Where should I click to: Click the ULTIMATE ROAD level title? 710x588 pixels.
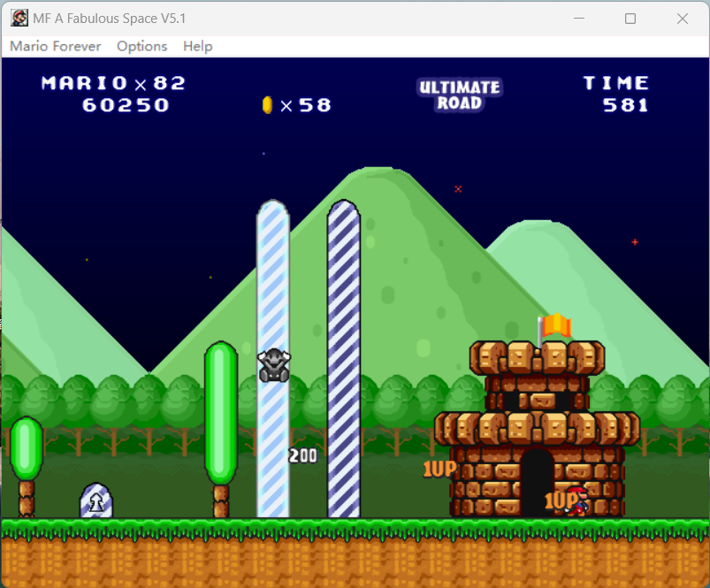point(460,95)
